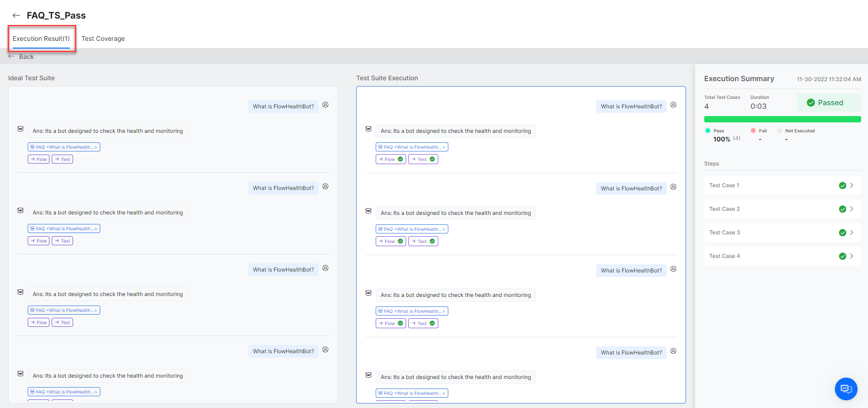
Task: Click user avatar icon beside second execution question
Action: coord(673,187)
